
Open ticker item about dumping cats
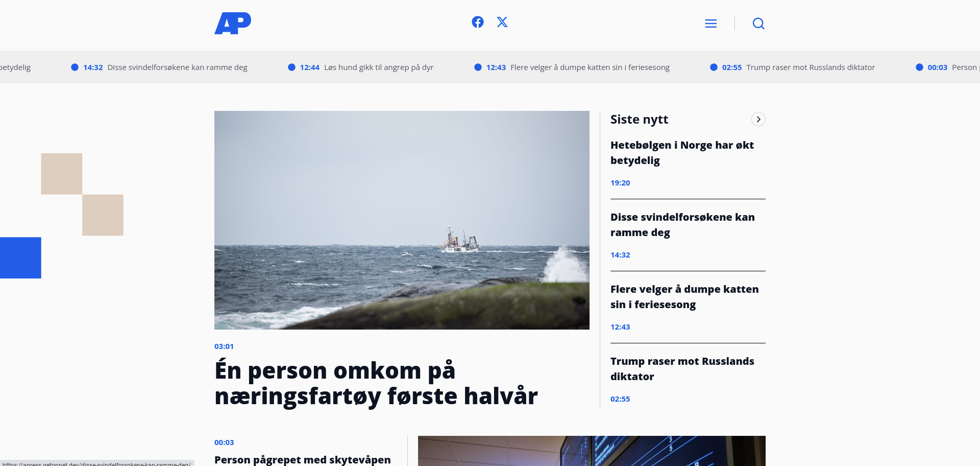(x=590, y=67)
